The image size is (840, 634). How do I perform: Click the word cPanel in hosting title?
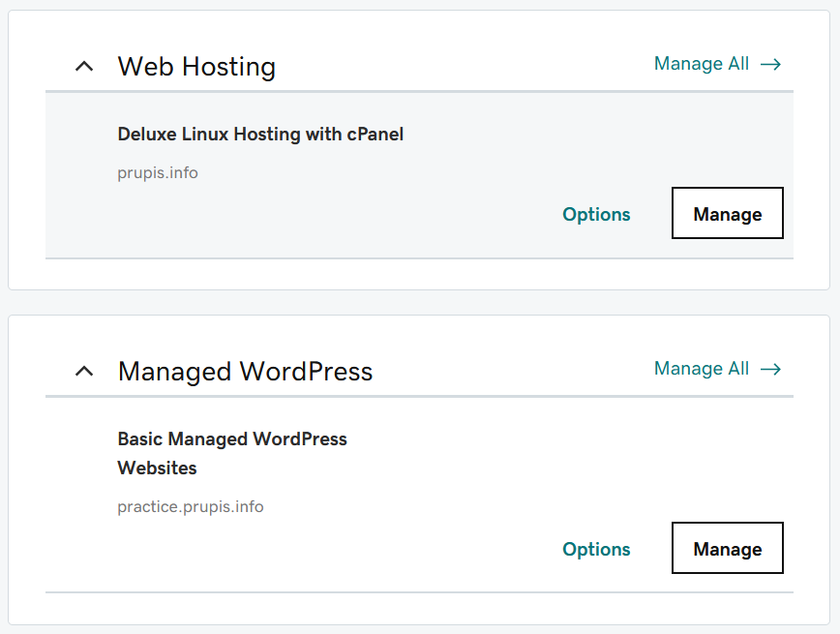point(375,134)
